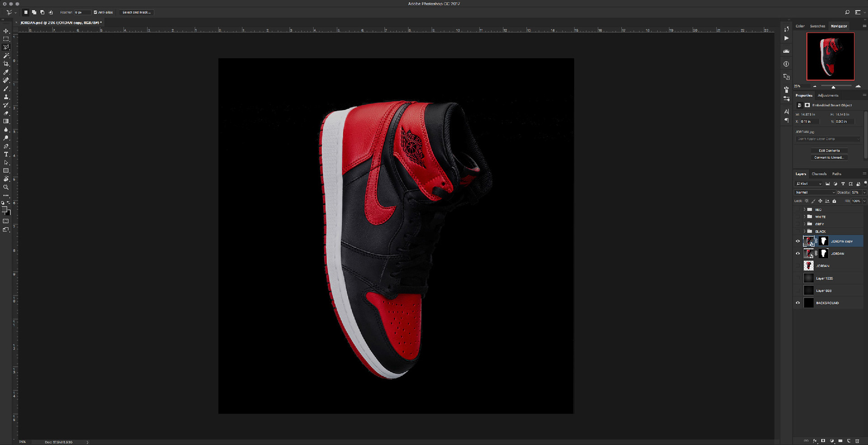
Task: Switch to the Paths tab
Action: pyautogui.click(x=837, y=174)
